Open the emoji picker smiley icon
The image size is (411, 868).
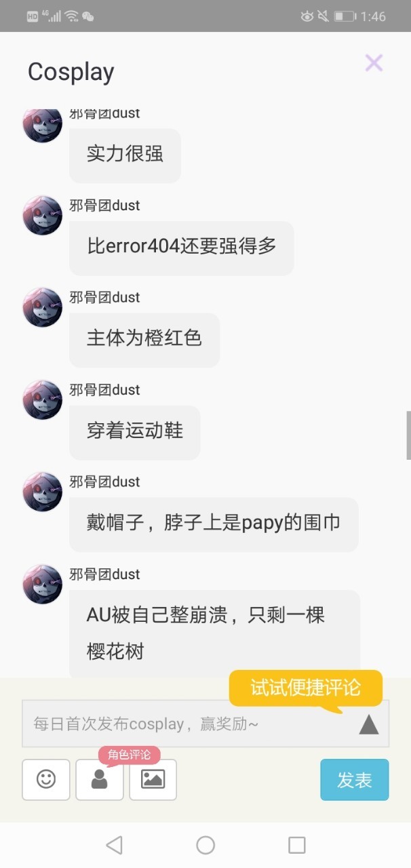click(46, 780)
